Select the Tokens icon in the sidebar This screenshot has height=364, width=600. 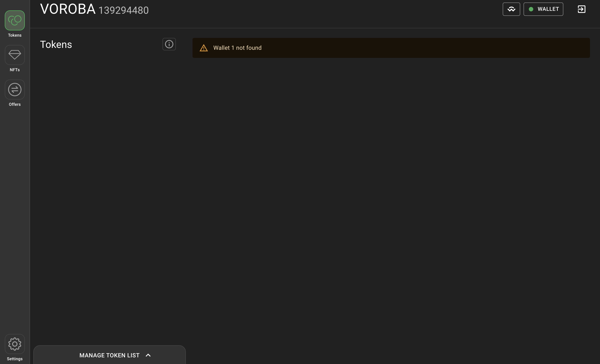[x=15, y=20]
